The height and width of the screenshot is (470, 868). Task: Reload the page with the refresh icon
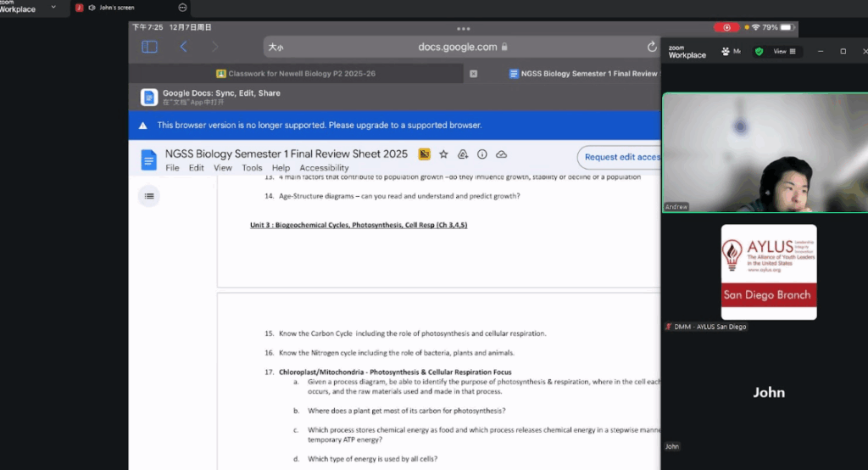click(x=651, y=47)
